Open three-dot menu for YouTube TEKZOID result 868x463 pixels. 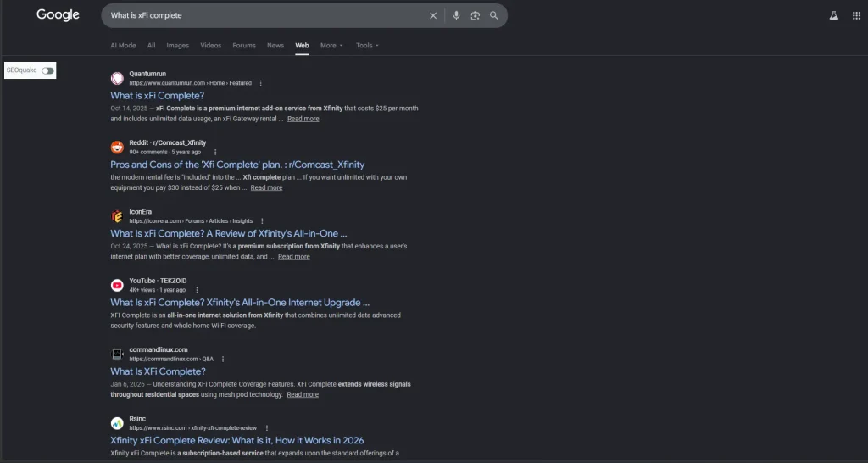coord(197,290)
